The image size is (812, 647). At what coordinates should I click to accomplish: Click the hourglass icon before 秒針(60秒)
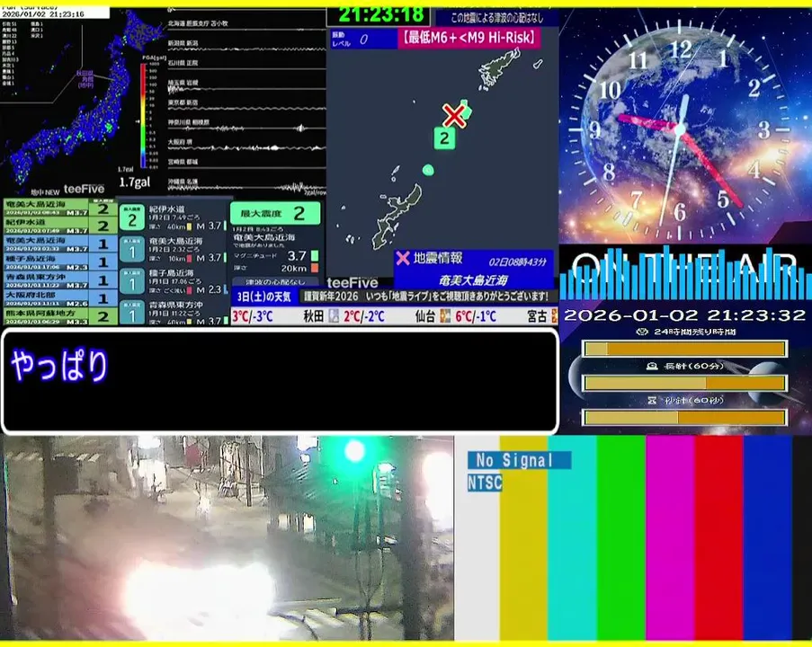click(x=652, y=400)
